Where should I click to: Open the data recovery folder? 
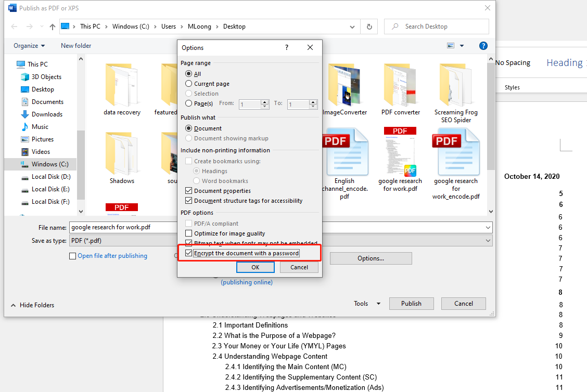[x=122, y=90]
